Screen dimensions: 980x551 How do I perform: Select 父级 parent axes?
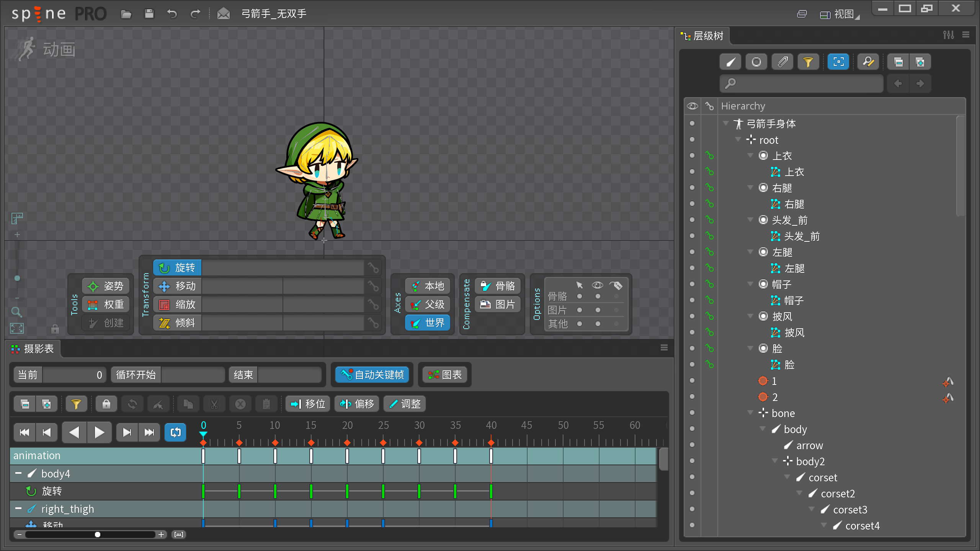(x=428, y=305)
